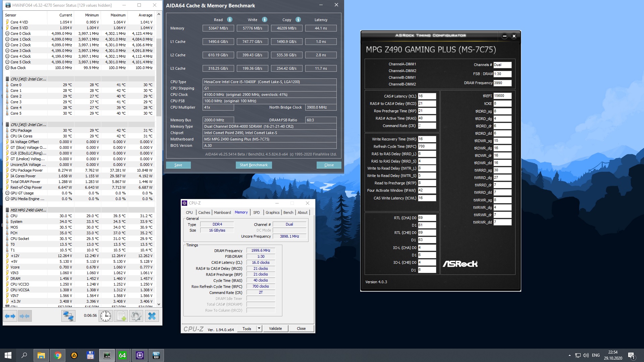Click the Validate button in CPU-Z
The height and width of the screenshot is (362, 644).
coord(275,328)
